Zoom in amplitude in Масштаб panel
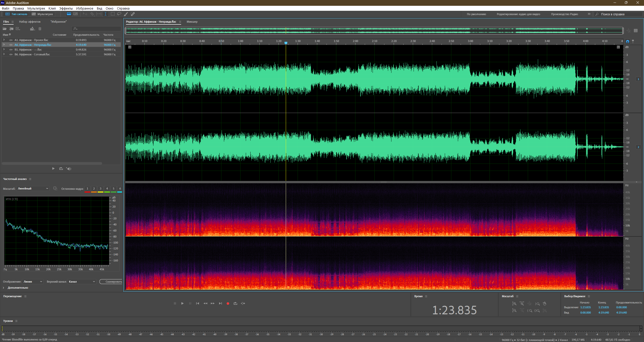The image size is (644, 342). coord(514,304)
